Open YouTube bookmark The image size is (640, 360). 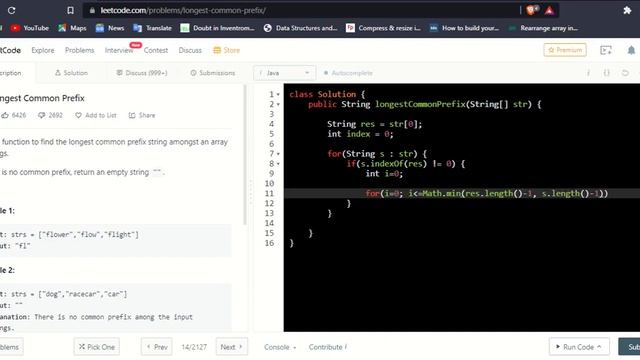(x=30, y=28)
